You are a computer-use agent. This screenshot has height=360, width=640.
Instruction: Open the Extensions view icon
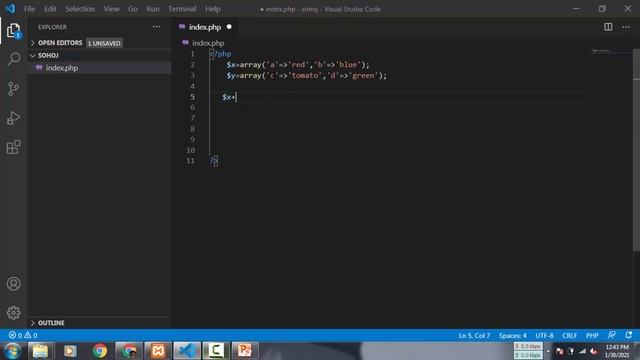[13, 147]
